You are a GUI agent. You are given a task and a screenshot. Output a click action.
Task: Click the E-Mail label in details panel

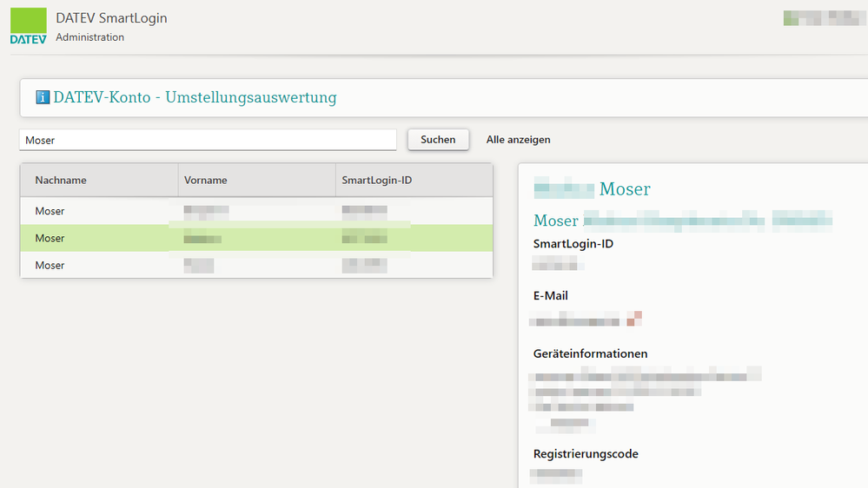(550, 295)
